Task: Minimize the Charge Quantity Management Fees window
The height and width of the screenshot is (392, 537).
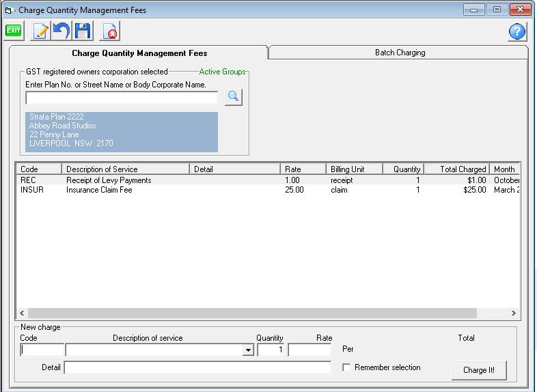Action: 473,10
